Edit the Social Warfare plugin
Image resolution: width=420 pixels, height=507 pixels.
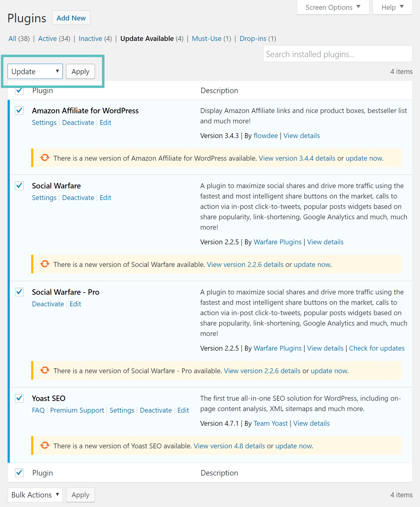[105, 198]
